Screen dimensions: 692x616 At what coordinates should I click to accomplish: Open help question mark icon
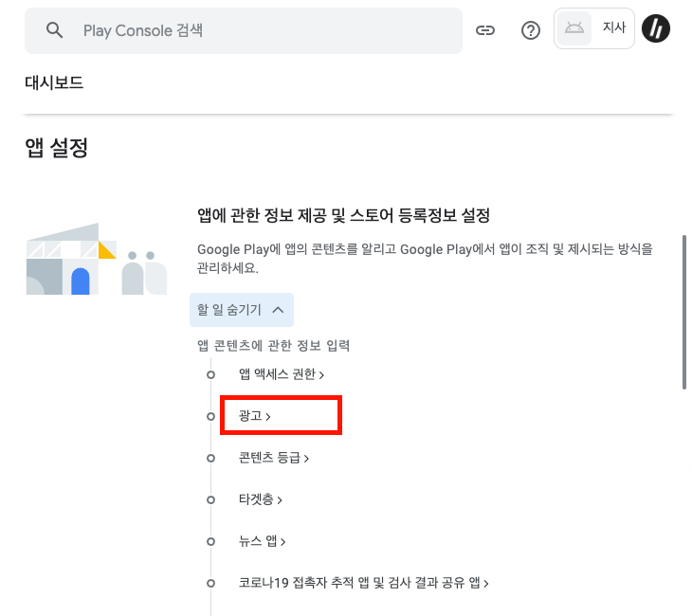click(531, 30)
